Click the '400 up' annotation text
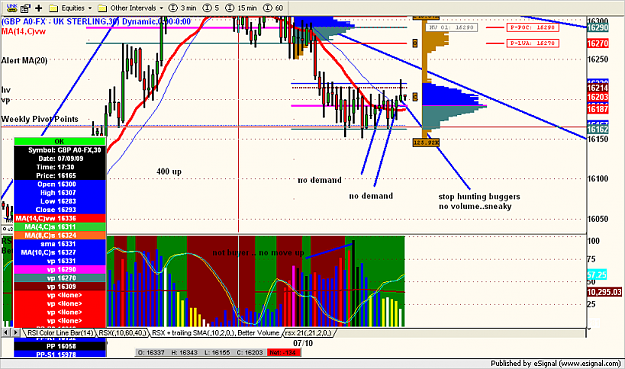Viewport: 625px width, 369px height. click(169, 171)
